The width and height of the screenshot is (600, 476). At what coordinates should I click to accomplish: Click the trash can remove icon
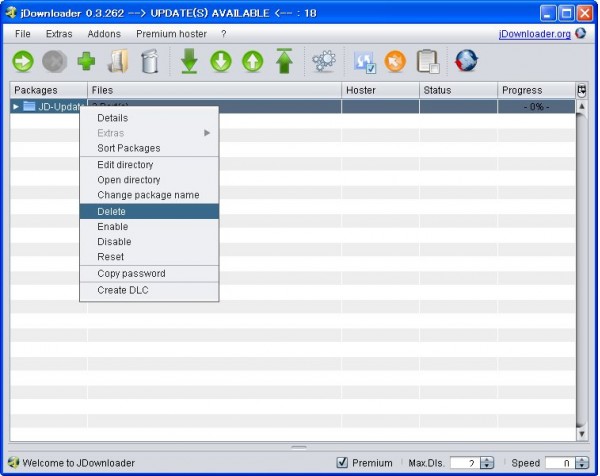(x=150, y=61)
